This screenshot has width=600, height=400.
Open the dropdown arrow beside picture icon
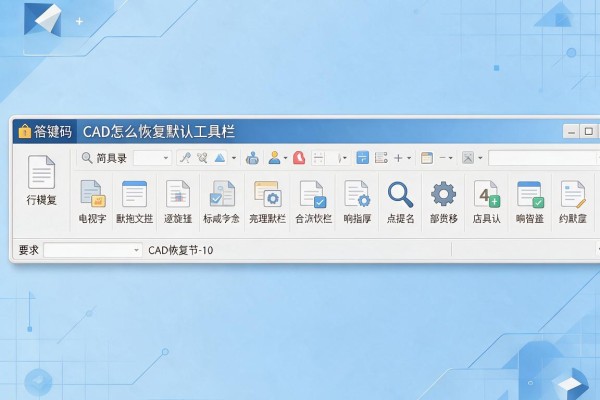pyautogui.click(x=480, y=158)
